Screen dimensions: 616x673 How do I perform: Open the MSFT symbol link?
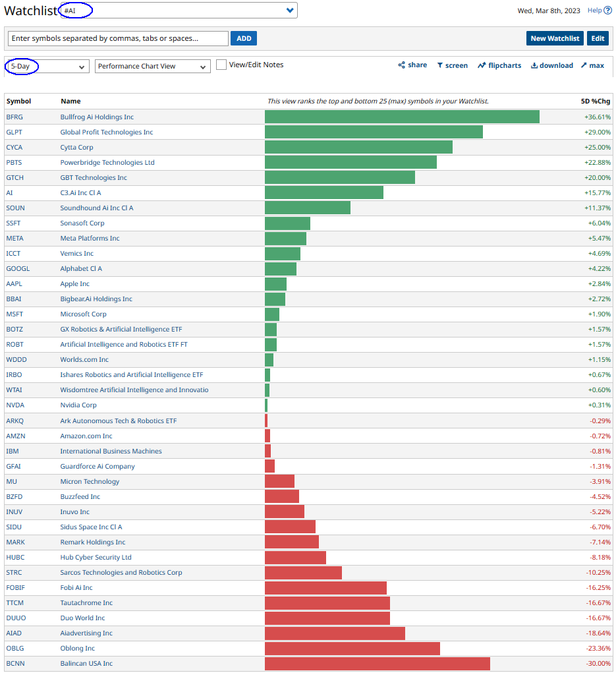pos(14,314)
